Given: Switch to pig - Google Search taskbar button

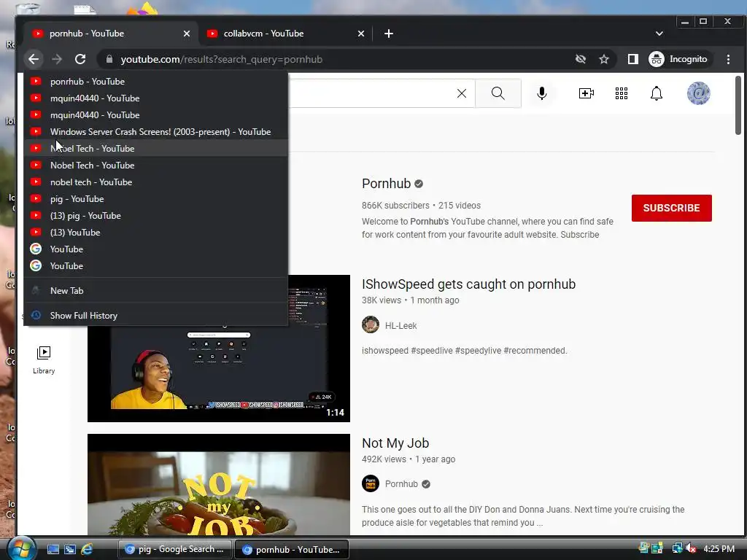Looking at the screenshot, I should point(174,549).
